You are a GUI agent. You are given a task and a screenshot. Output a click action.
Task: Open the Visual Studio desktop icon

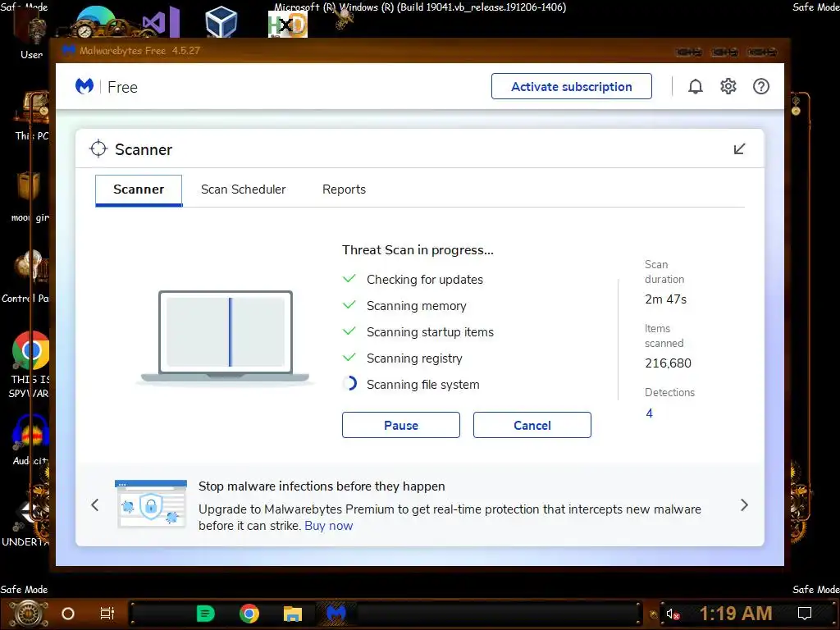click(161, 22)
